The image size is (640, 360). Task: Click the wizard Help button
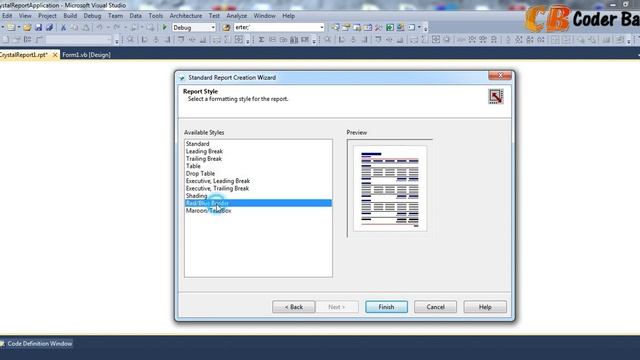485,307
